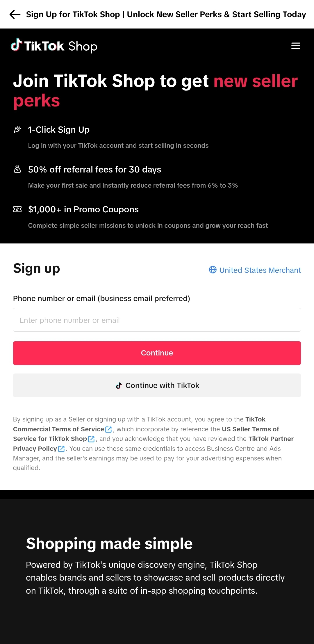Screen dimensions: 314x644
Task: Click the party popper icon by 1-Click Sign Up
Action: (x=17, y=129)
